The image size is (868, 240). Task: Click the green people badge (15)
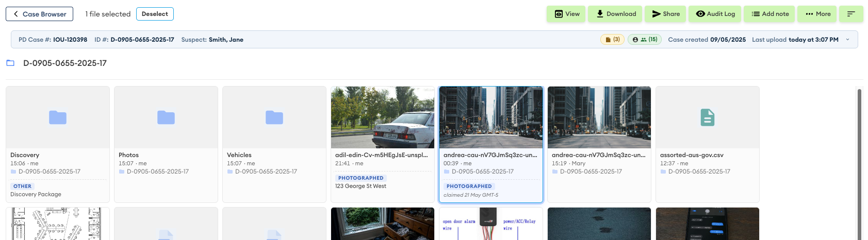pyautogui.click(x=645, y=40)
